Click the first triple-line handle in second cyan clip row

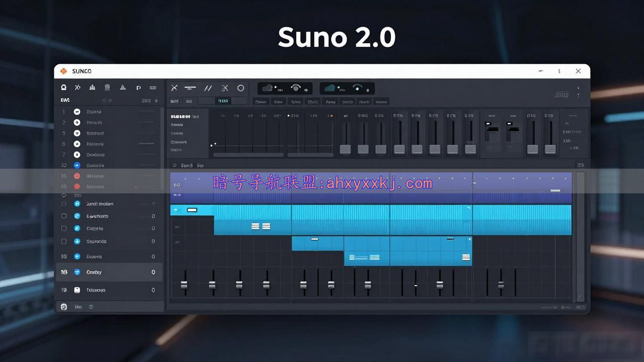pos(255,226)
